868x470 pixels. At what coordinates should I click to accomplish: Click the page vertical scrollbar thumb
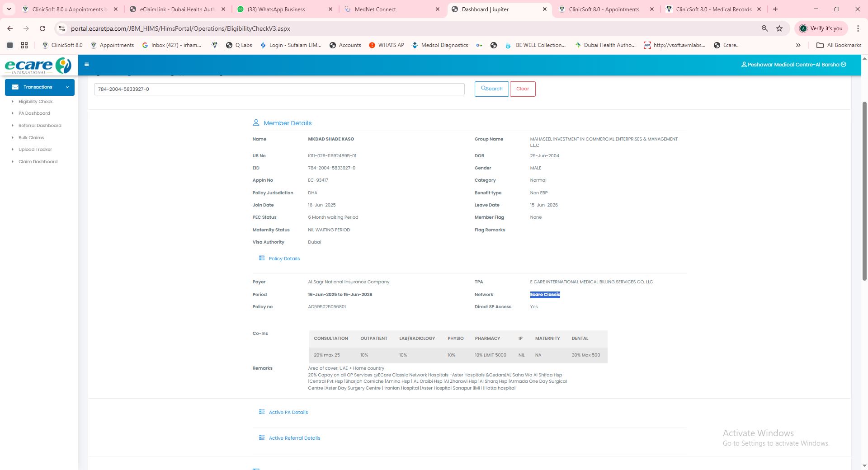pyautogui.click(x=865, y=191)
